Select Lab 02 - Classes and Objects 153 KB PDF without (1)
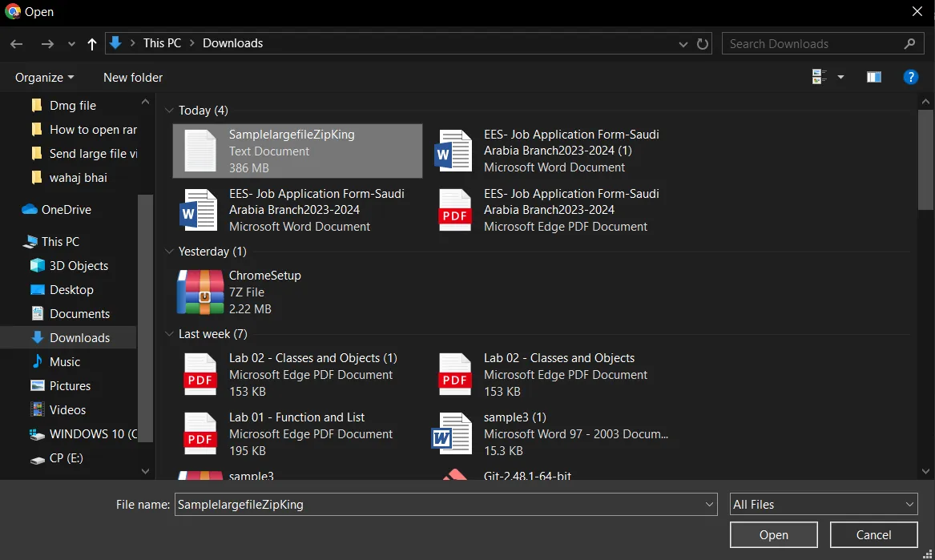The image size is (935, 560). (x=553, y=374)
